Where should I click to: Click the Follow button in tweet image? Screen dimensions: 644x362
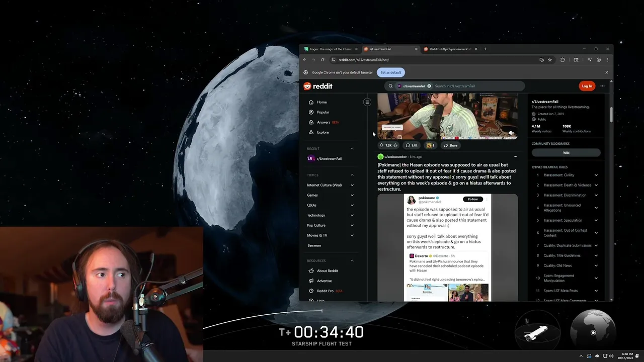point(473,199)
